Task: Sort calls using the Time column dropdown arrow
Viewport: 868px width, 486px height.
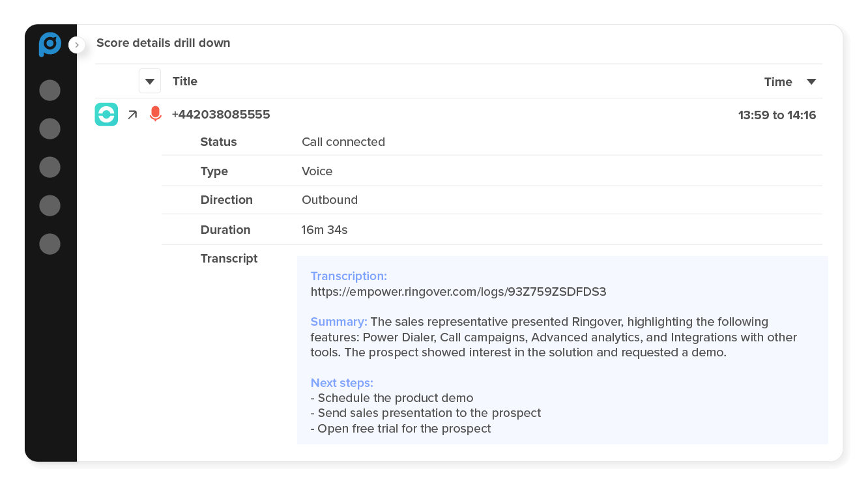Action: pos(811,81)
